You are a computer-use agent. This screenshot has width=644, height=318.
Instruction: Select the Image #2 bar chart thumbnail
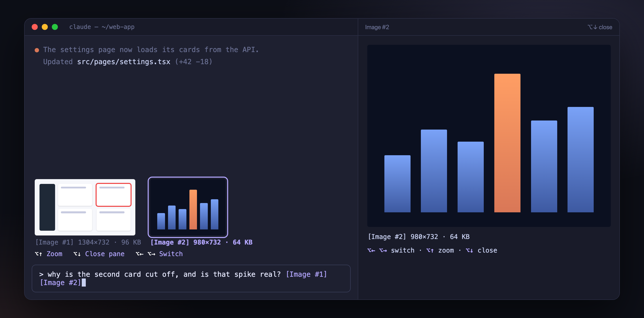point(188,207)
